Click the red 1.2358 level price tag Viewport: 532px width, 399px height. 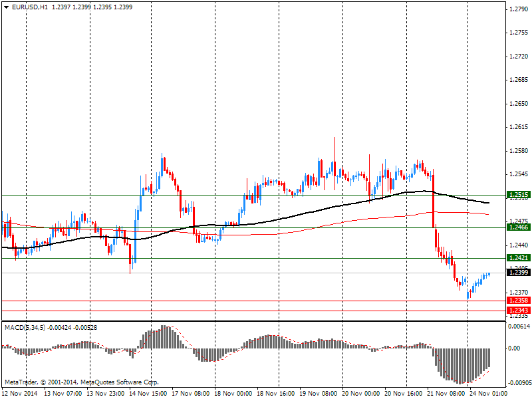pos(519,301)
